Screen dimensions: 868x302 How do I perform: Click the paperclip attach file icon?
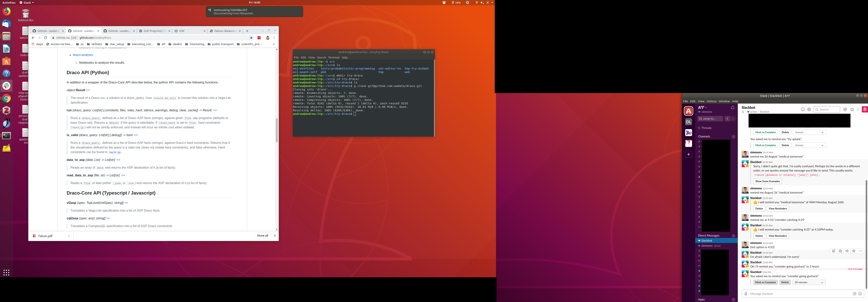746,294
